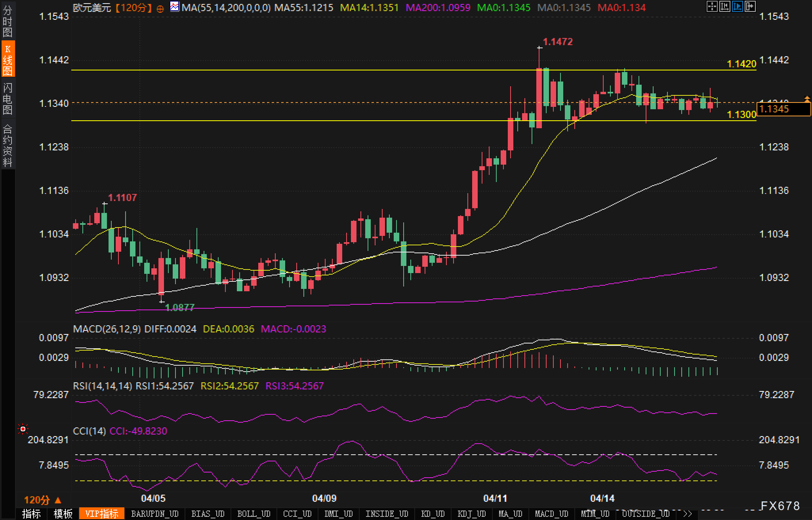812x520 pixels.
Task: Toggle the blue highlighted chart axis icon
Action: point(737,6)
